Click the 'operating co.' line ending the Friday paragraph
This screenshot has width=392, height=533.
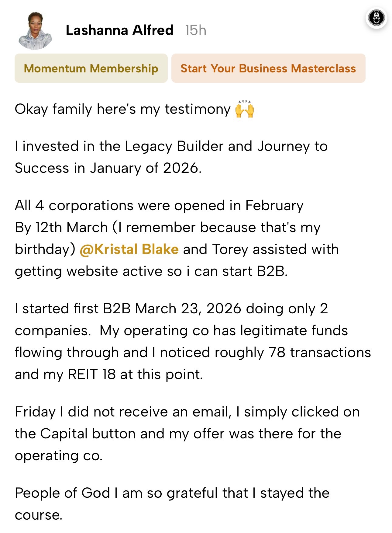tap(59, 456)
